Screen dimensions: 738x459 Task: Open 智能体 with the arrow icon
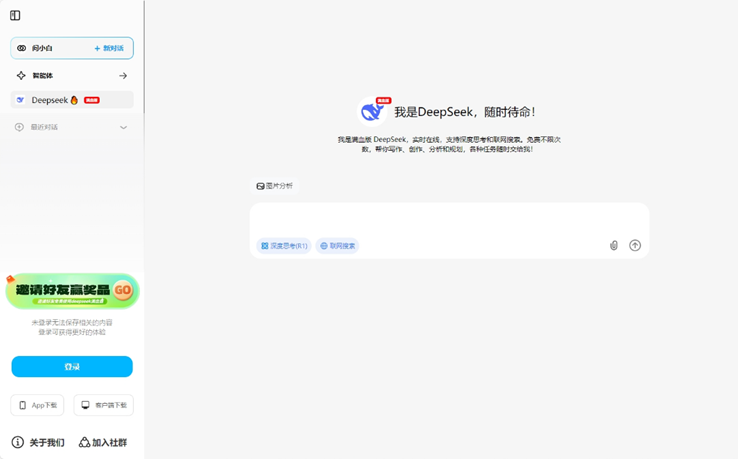pyautogui.click(x=123, y=75)
